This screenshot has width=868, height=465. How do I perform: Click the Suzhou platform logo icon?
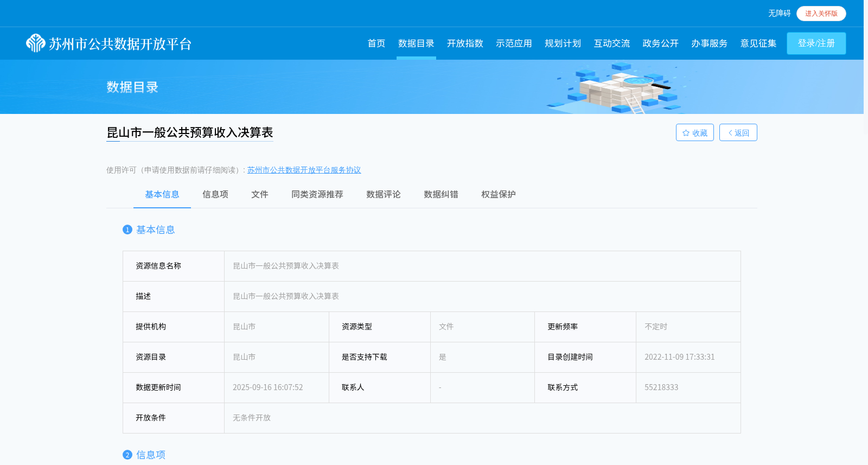[36, 43]
